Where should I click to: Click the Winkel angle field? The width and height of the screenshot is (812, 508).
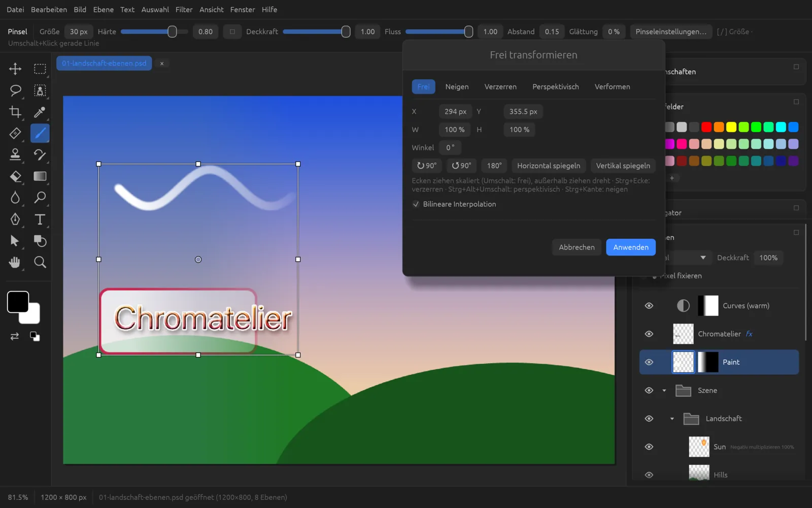[450, 148]
